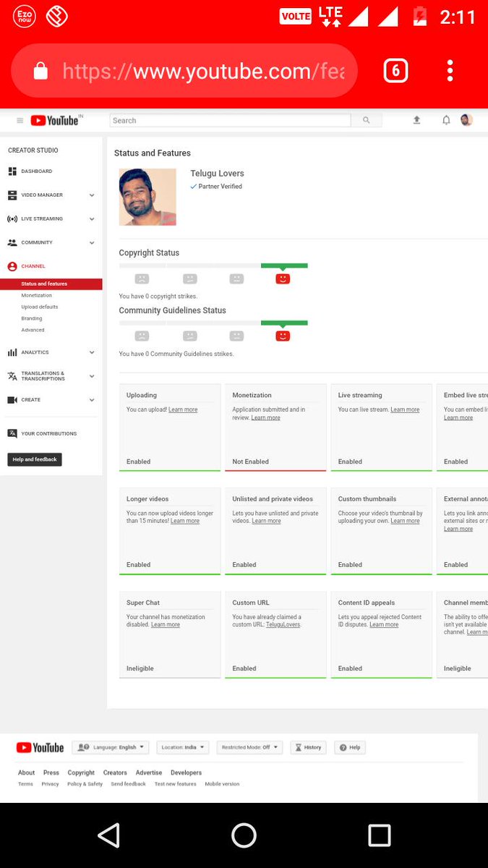Open the Developers footer link
488x868 pixels.
point(187,773)
